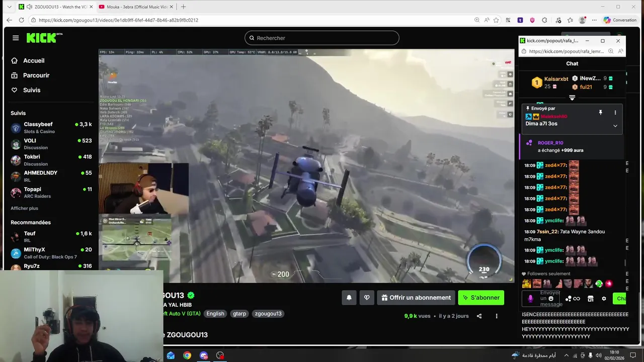Open browser Settings and more menu
The height and width of the screenshot is (362, 644).
click(x=594, y=20)
